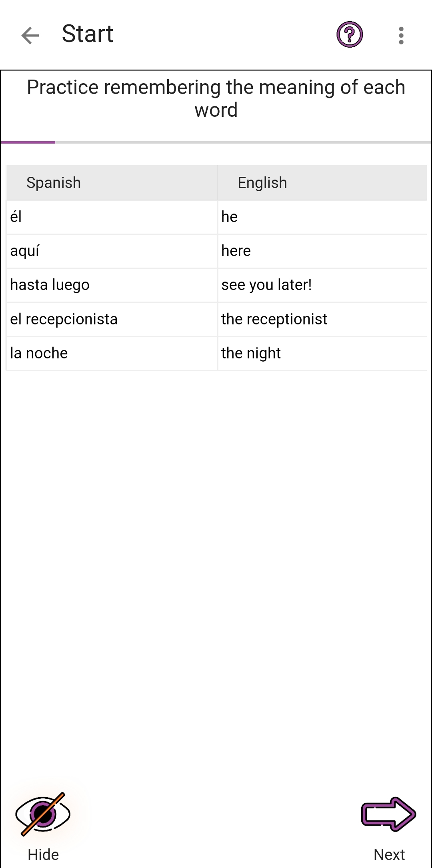Image resolution: width=432 pixels, height=868 pixels.
Task: Click the purple lesson progress bar
Action: click(x=28, y=142)
